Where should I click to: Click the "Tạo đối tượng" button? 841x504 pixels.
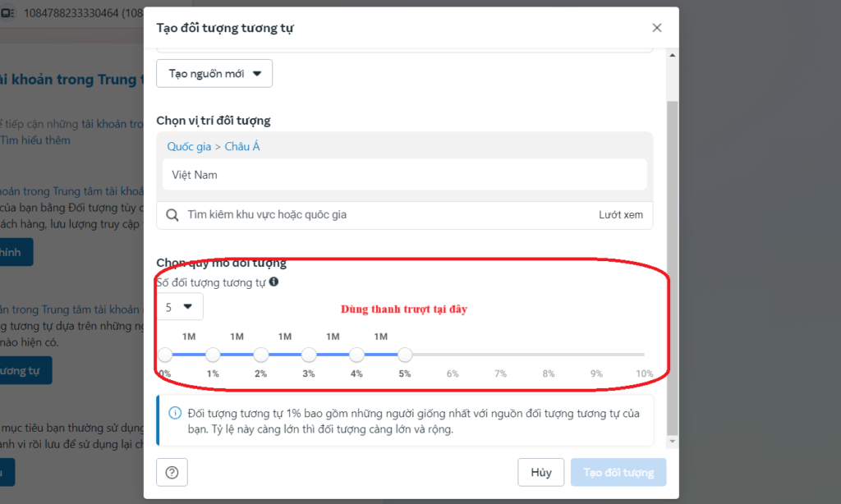(618, 472)
